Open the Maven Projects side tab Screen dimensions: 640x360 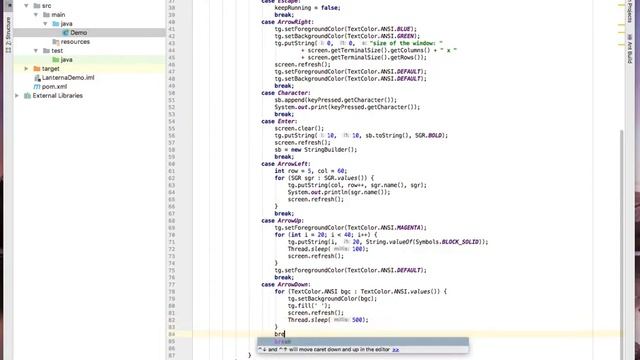[629, 11]
